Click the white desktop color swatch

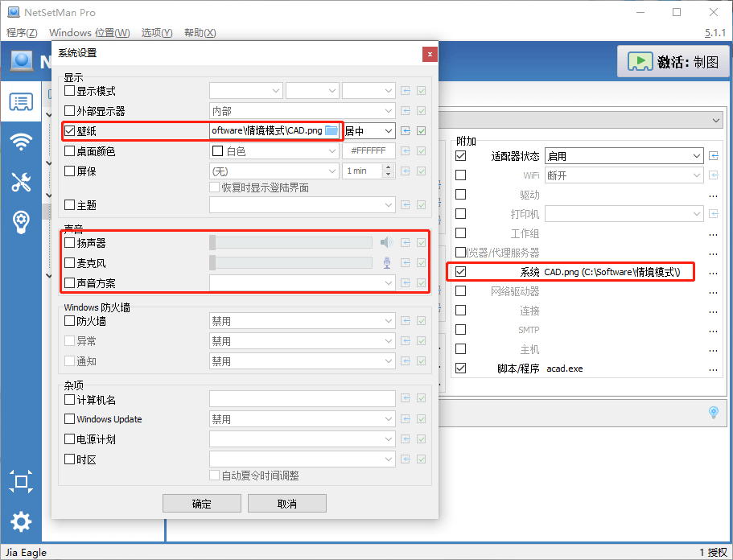coord(217,151)
